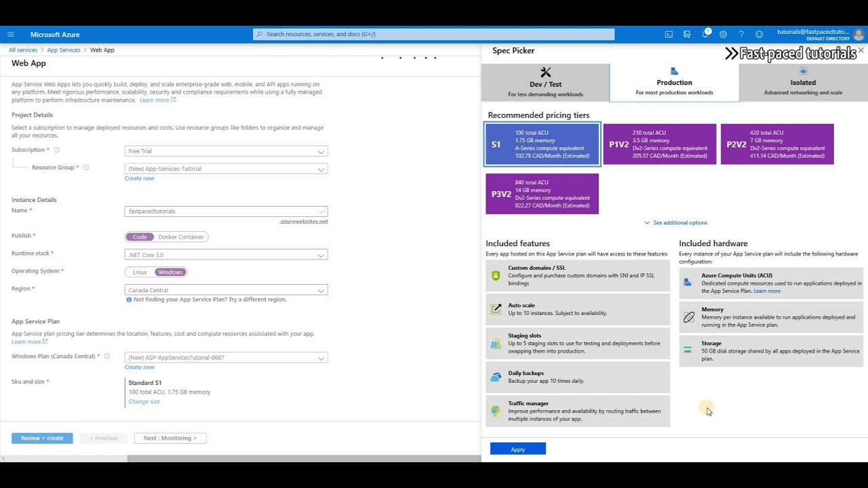Choose Windows operating system

coord(170,272)
